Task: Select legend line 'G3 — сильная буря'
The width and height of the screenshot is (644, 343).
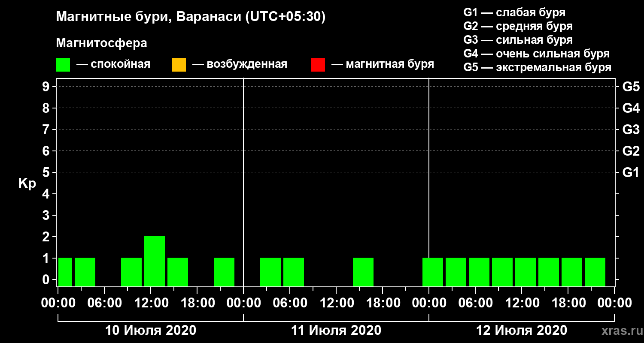Action: pyautogui.click(x=518, y=40)
